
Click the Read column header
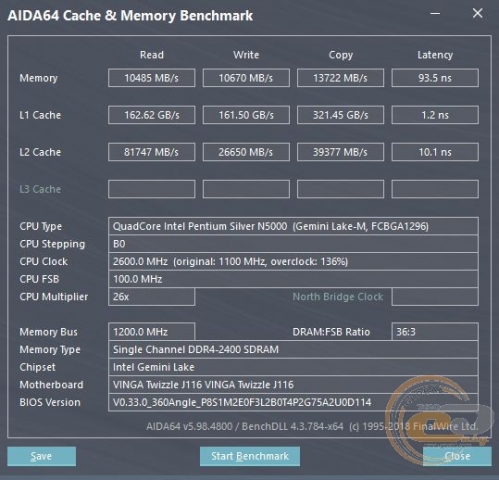pos(152,55)
